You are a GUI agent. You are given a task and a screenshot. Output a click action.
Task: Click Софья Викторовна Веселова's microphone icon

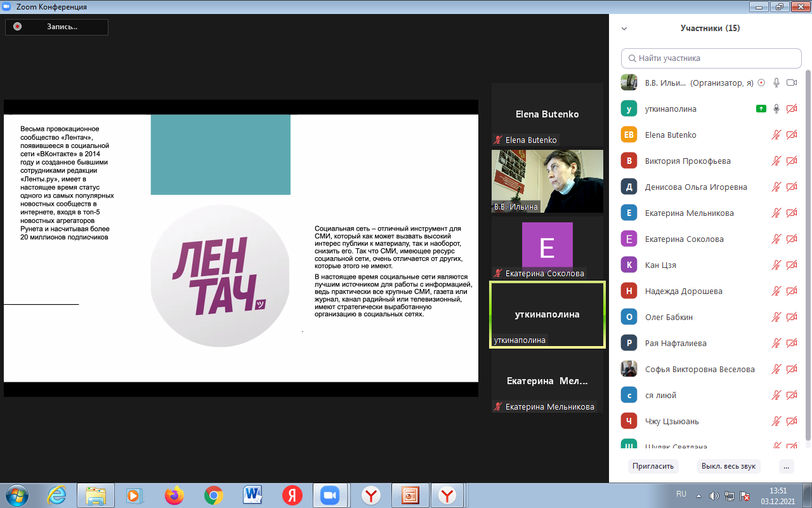(x=776, y=369)
